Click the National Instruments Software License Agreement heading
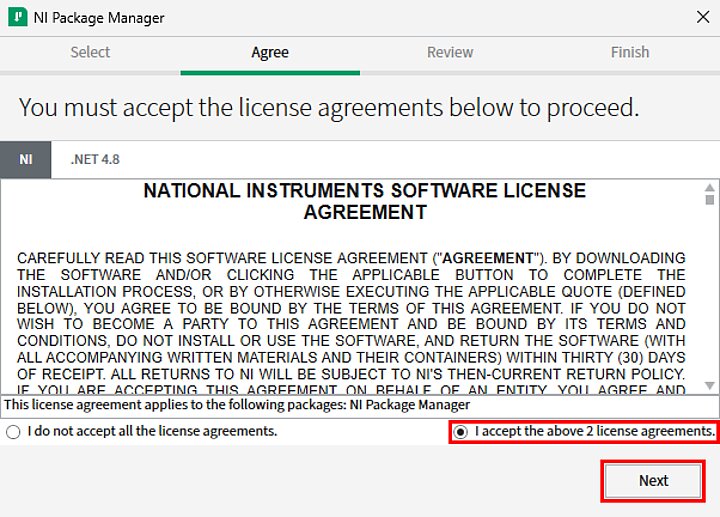The image size is (720, 517). click(364, 201)
